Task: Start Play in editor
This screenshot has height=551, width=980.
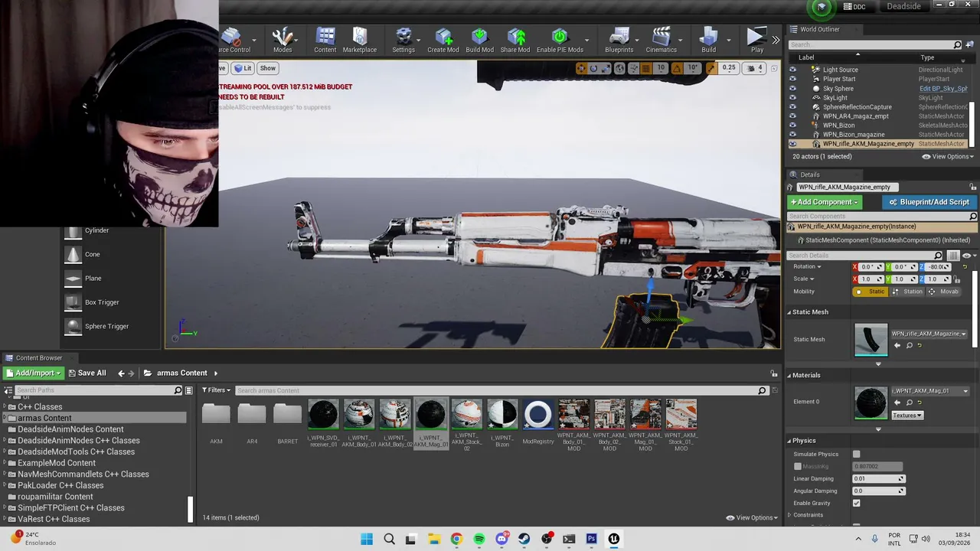Action: (756, 40)
